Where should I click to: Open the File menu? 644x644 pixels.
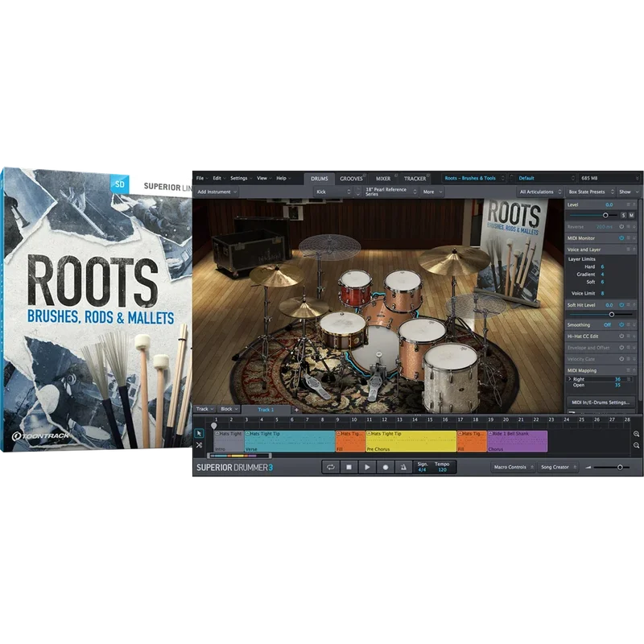pyautogui.click(x=202, y=178)
